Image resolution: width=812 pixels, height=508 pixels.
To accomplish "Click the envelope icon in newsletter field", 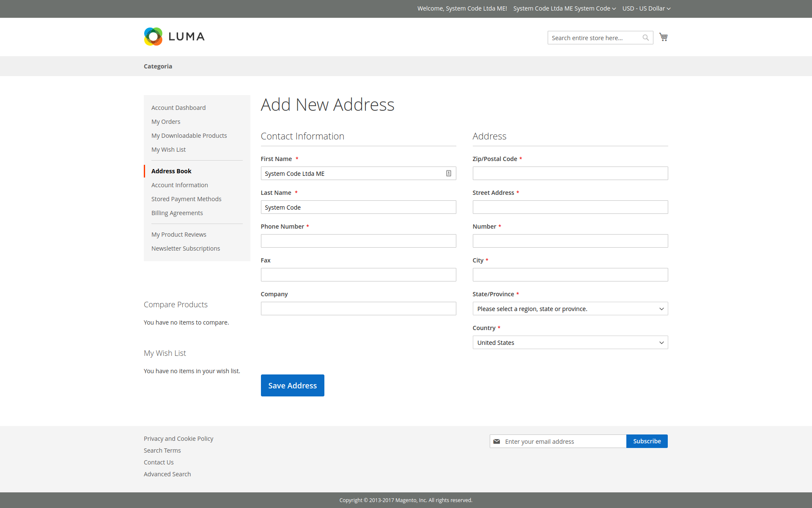I will click(497, 441).
